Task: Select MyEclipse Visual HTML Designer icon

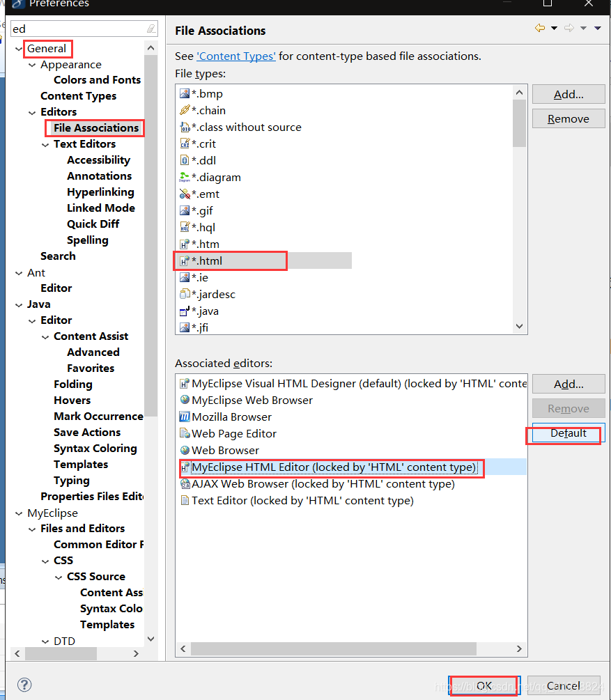Action: click(185, 384)
